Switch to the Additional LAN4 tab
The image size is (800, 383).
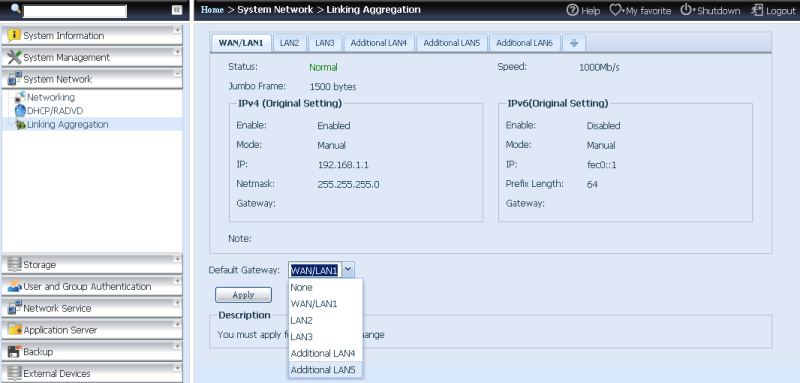[x=379, y=43]
